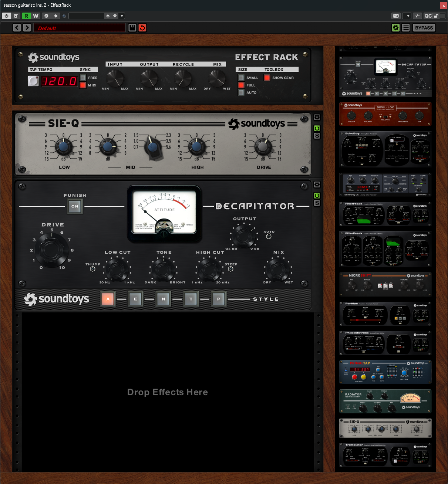Click the Effect Rack INPUT knob

(115, 78)
